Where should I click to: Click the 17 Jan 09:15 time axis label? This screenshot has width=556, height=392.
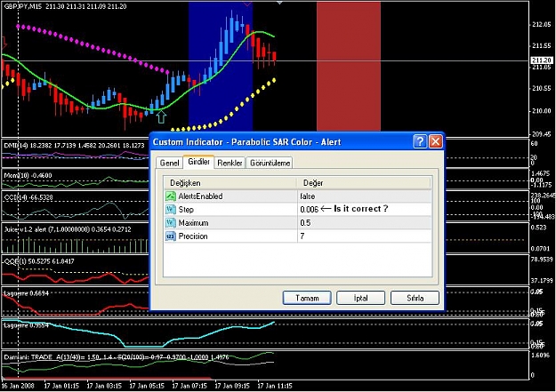pos(232,386)
